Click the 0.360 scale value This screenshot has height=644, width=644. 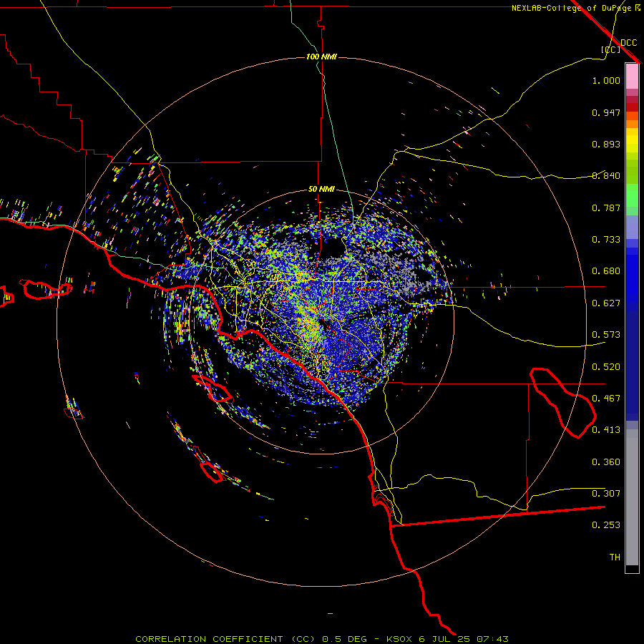[x=606, y=462]
